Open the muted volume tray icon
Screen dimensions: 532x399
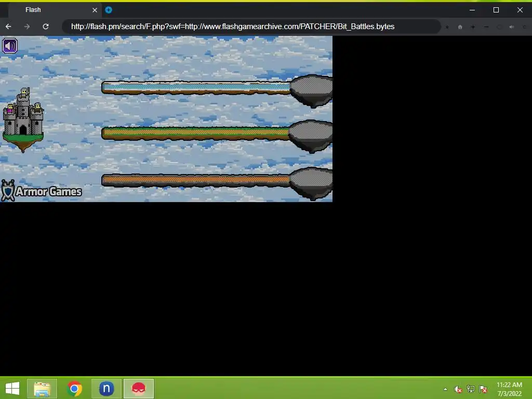(x=458, y=389)
